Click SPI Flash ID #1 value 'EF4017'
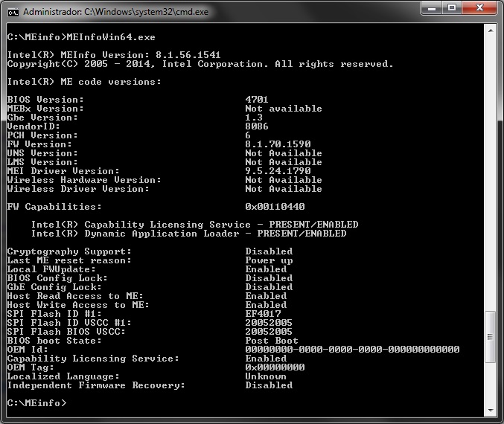Screen dimensions: 504x424 pos(263,314)
